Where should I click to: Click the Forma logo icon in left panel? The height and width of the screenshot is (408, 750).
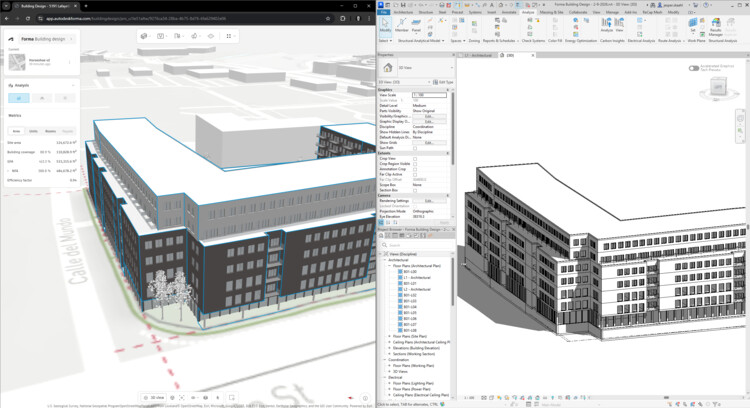tap(11, 39)
